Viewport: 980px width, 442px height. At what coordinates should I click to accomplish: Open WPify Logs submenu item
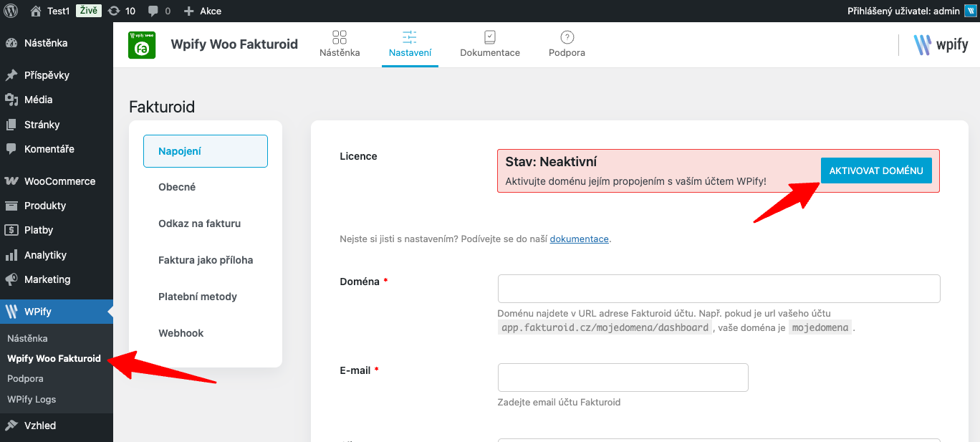(32, 399)
